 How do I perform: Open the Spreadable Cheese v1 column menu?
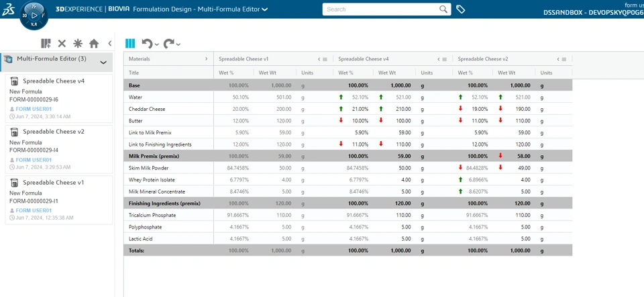325,59
